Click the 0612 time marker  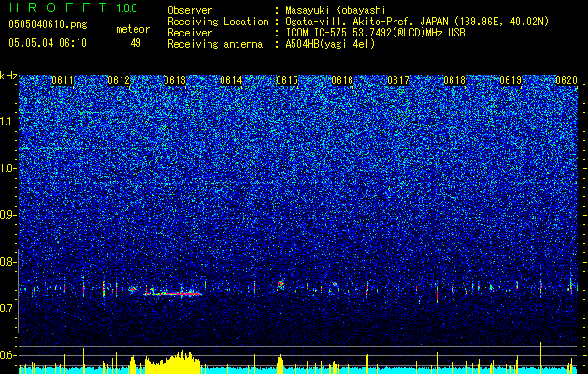(x=119, y=80)
